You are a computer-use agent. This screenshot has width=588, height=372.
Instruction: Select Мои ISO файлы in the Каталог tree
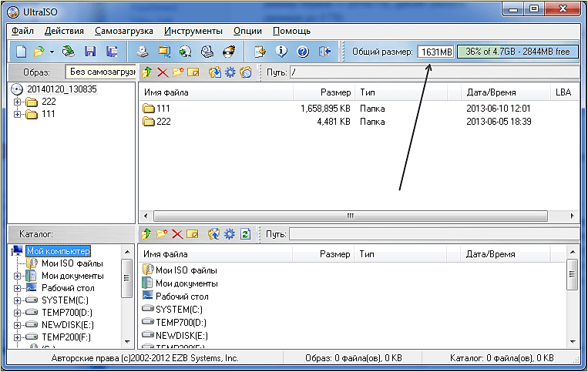[x=72, y=263]
